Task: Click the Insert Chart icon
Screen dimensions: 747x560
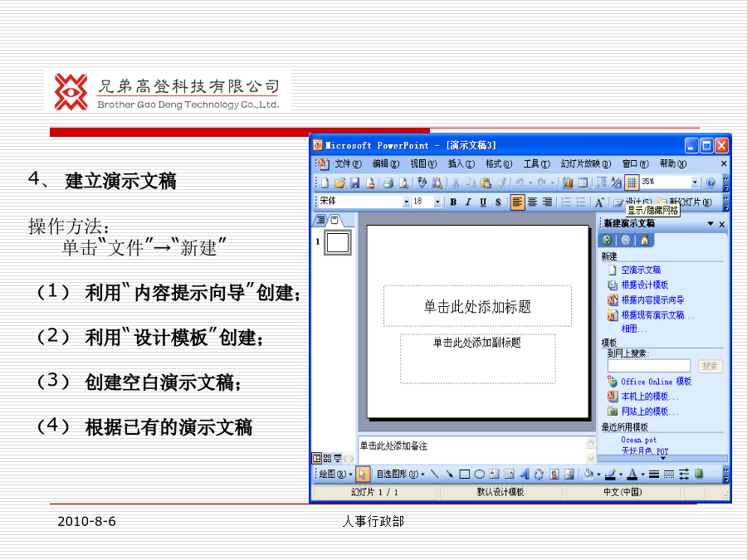Action: click(568, 183)
